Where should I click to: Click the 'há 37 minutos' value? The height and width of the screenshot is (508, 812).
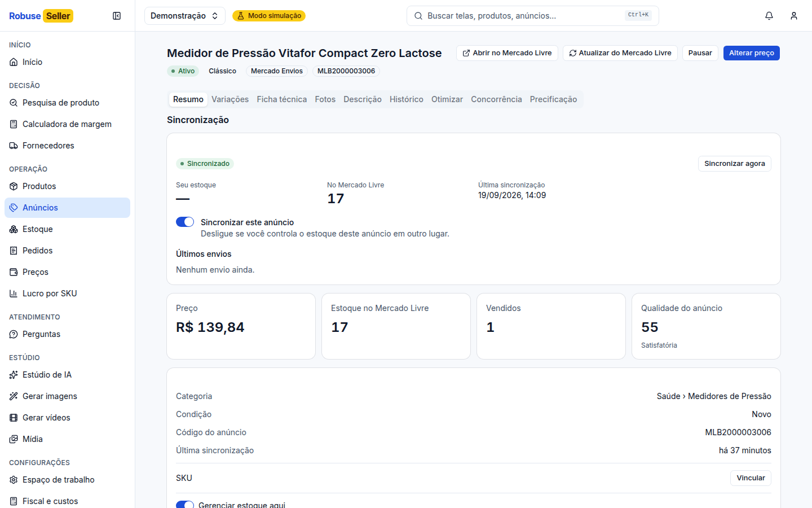pos(745,450)
